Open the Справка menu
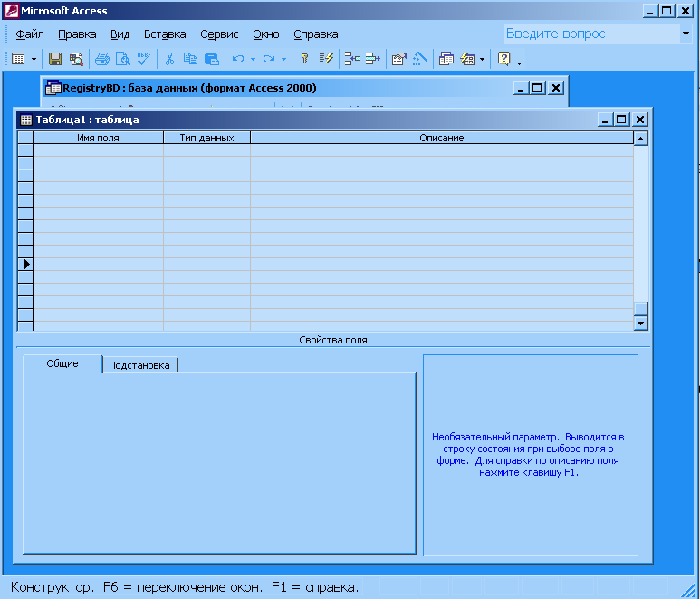The image size is (700, 599). click(x=316, y=34)
